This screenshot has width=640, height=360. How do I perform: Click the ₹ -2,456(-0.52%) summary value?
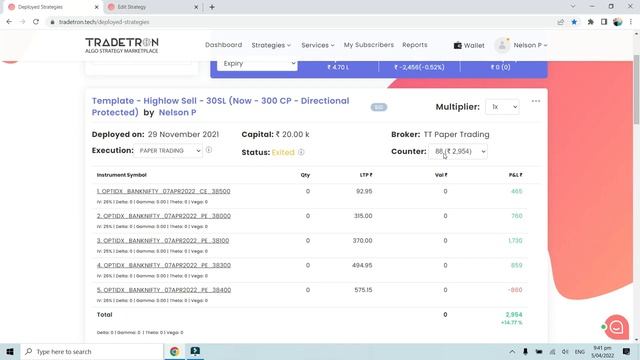pos(419,67)
